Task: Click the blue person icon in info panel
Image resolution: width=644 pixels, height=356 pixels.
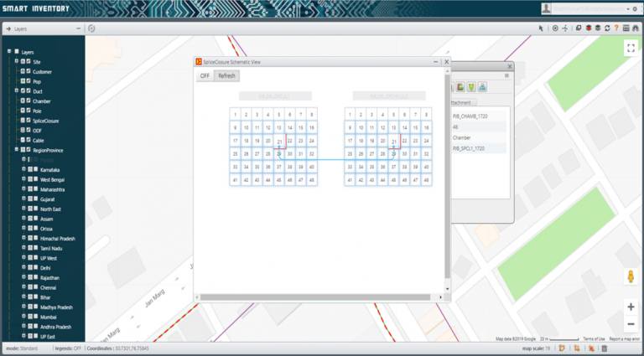Action: [x=483, y=86]
